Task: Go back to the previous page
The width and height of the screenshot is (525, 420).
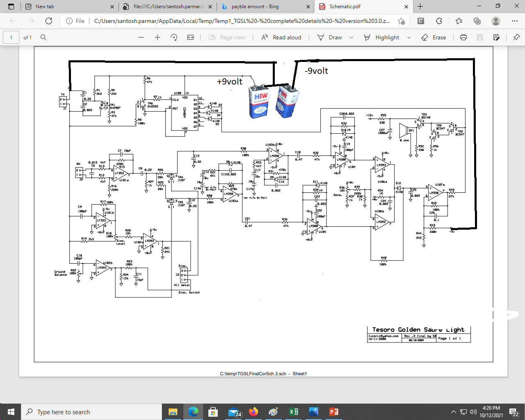Action: 13,21
